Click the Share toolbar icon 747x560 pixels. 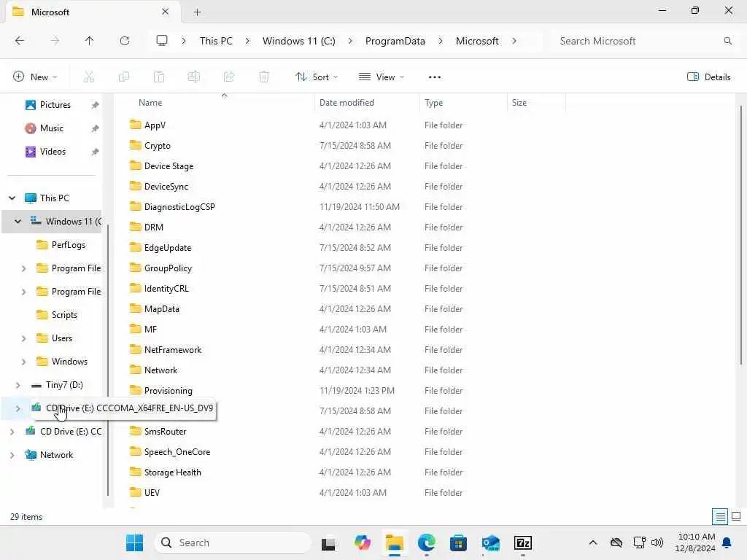click(229, 77)
